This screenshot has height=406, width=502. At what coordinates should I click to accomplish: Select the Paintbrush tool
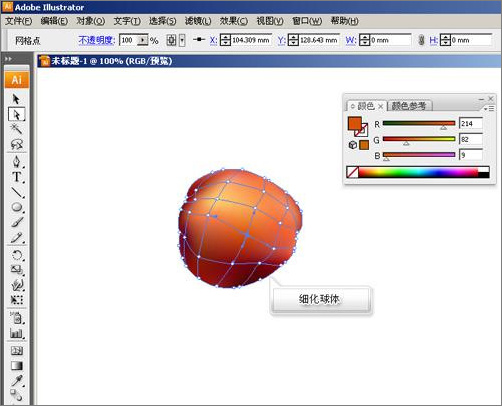pos(17,222)
